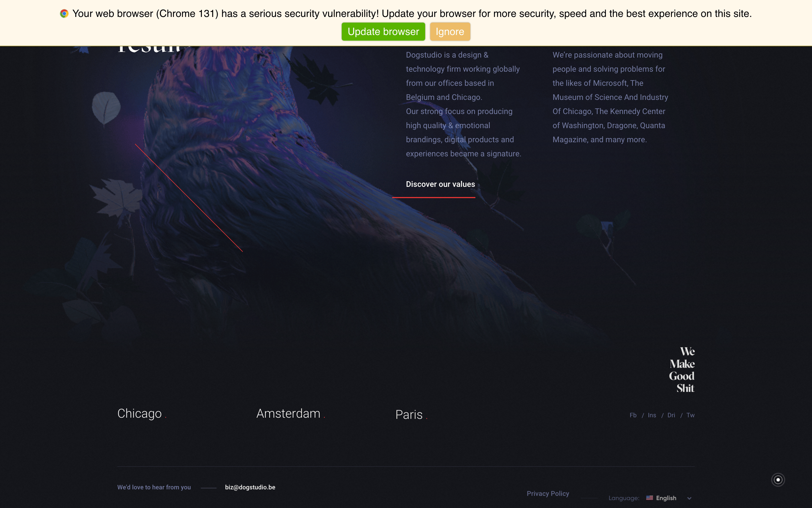Open the Tw social link
Image resolution: width=812 pixels, height=508 pixels.
pos(690,415)
